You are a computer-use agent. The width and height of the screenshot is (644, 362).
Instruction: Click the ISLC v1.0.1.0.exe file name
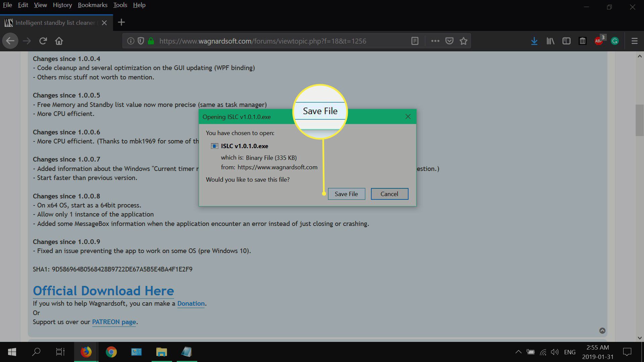pos(245,146)
